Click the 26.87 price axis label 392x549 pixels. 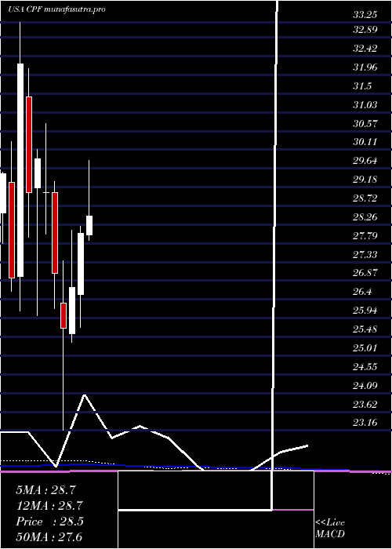coord(365,273)
